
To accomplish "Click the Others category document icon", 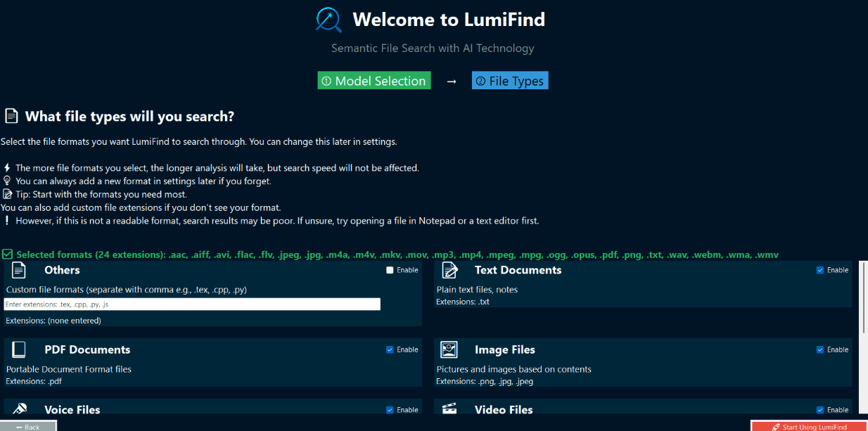I will click(19, 270).
